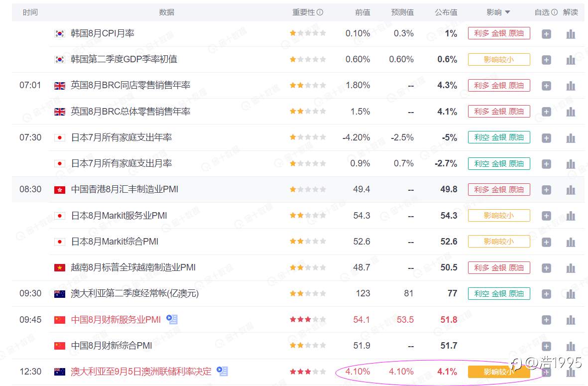
Task: Click the 09:45 time cell
Action: (x=30, y=320)
